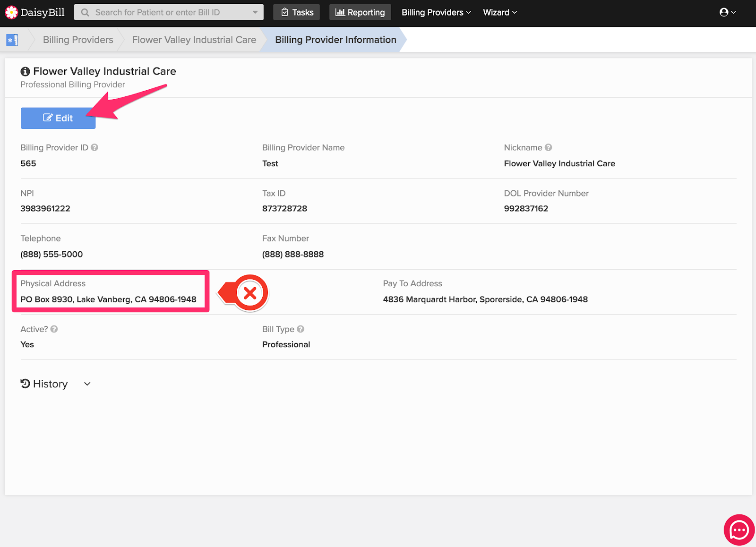Click Professional Billing Provider subtitle
The image size is (756, 547).
click(x=73, y=85)
